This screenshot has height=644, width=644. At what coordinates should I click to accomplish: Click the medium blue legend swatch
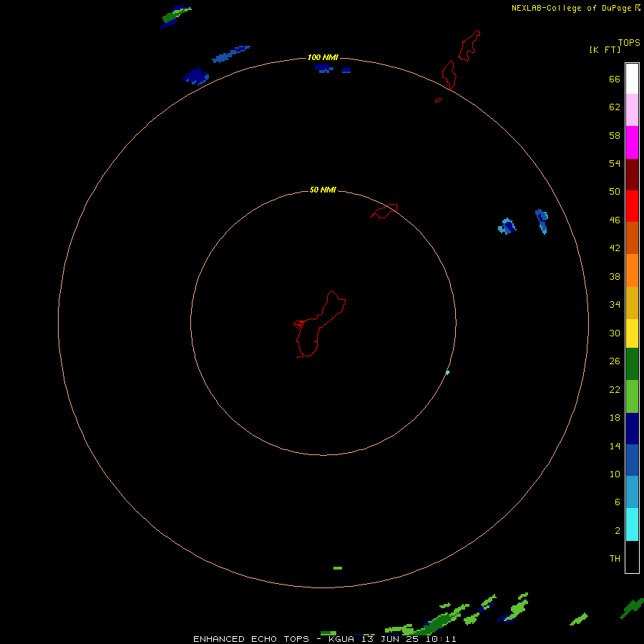(x=632, y=460)
